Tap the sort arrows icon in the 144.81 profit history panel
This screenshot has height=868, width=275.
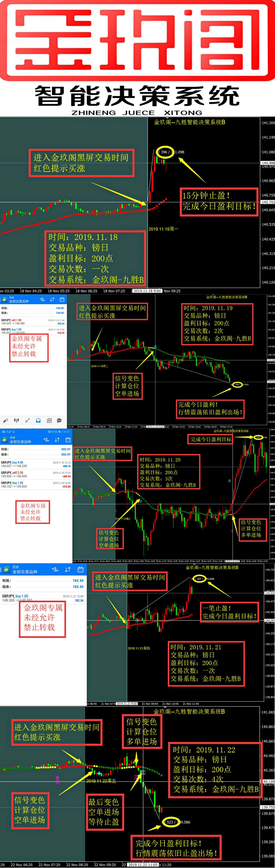(x=52, y=299)
